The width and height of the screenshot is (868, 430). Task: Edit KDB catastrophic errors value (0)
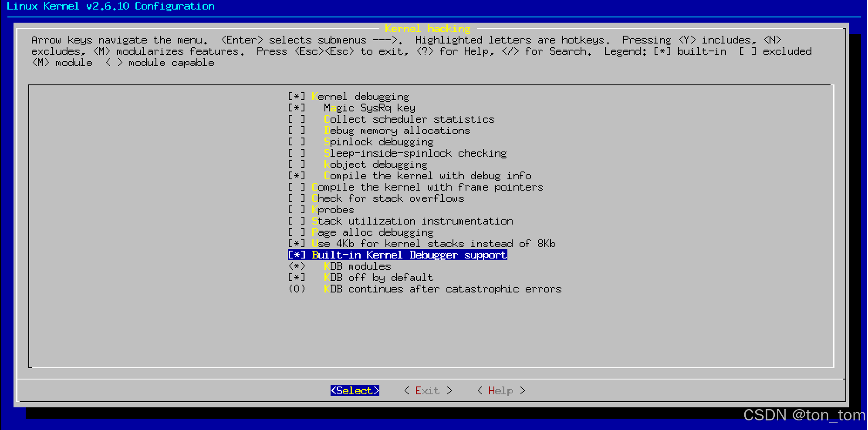(297, 289)
